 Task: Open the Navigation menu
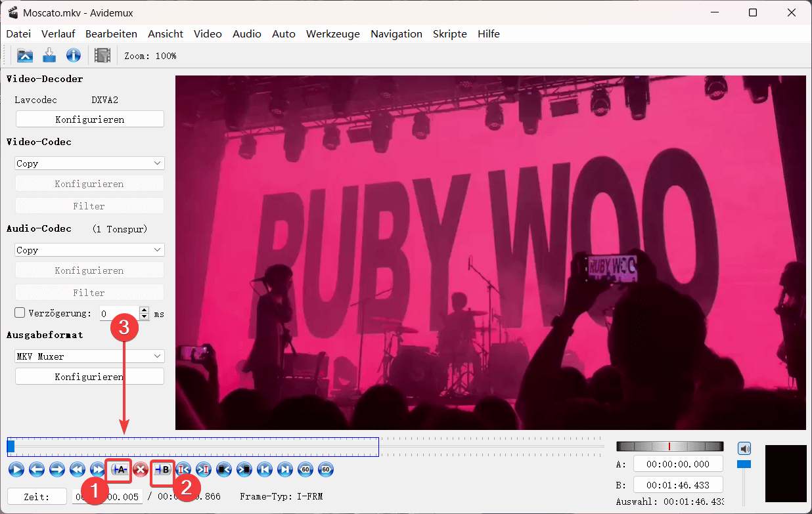tap(396, 33)
